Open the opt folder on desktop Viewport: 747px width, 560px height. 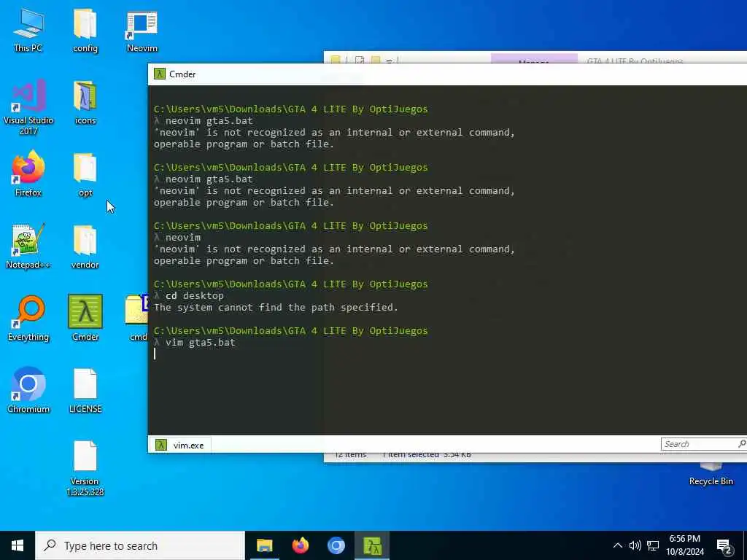(85, 175)
